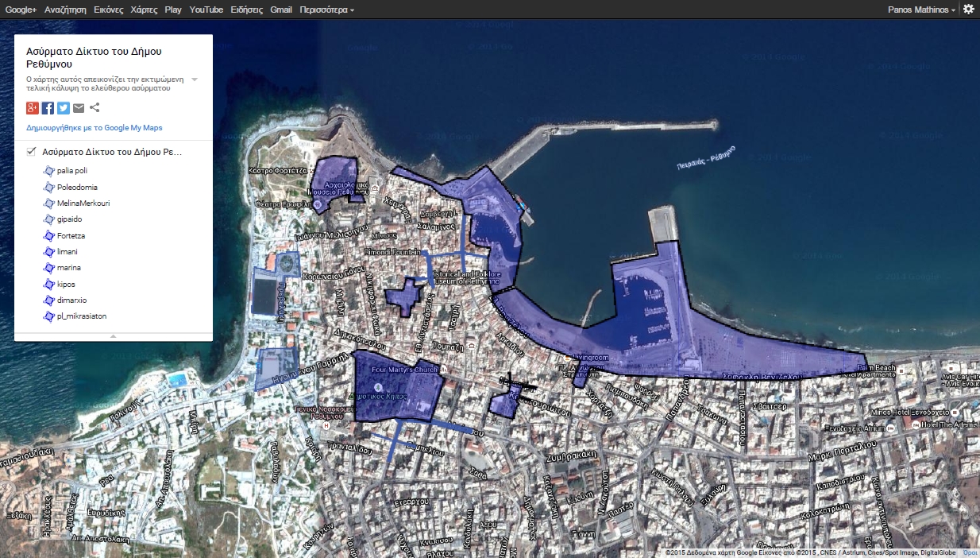The image size is (980, 558).
Task: Expand the map description arrow
Action: click(x=195, y=79)
